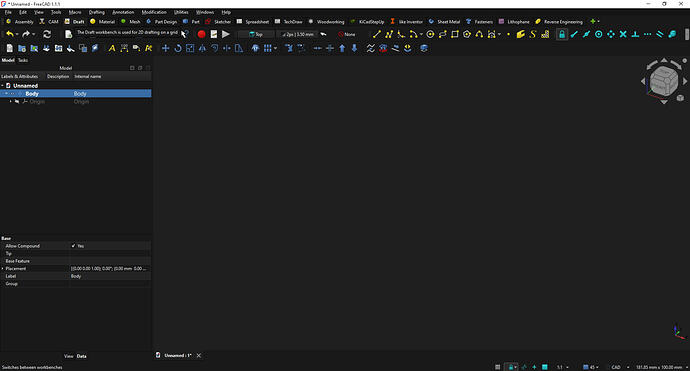Open the Drafting menu

[96, 12]
